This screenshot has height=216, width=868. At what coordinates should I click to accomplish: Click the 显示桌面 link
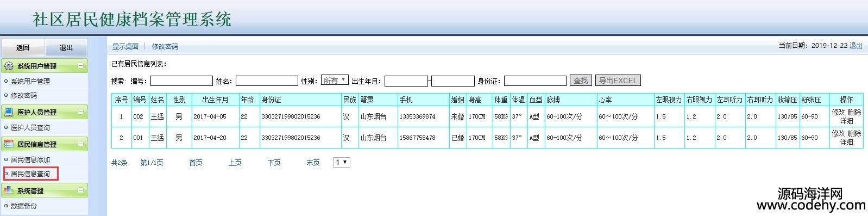click(125, 47)
